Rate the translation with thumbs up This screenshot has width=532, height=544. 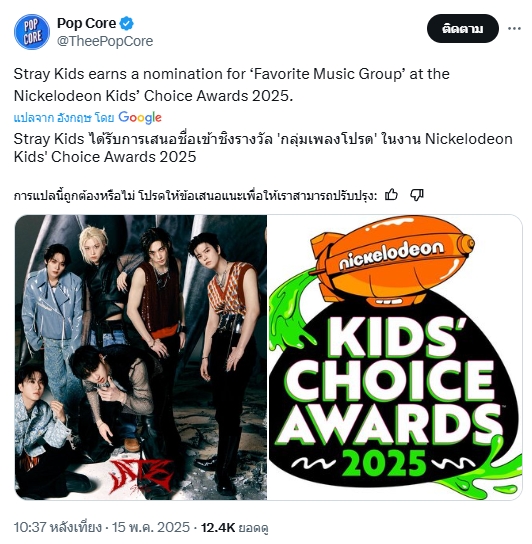pyautogui.click(x=391, y=195)
